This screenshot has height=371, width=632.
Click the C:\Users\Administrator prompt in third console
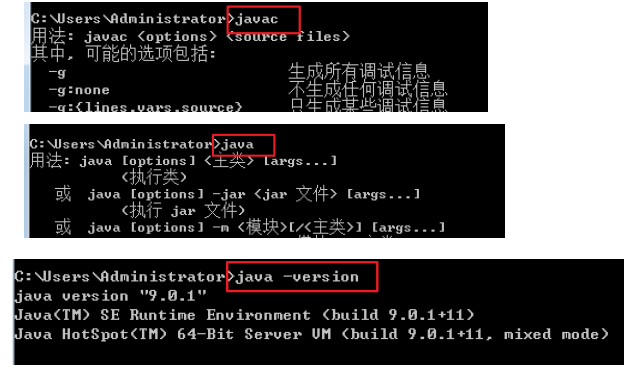coord(121,277)
